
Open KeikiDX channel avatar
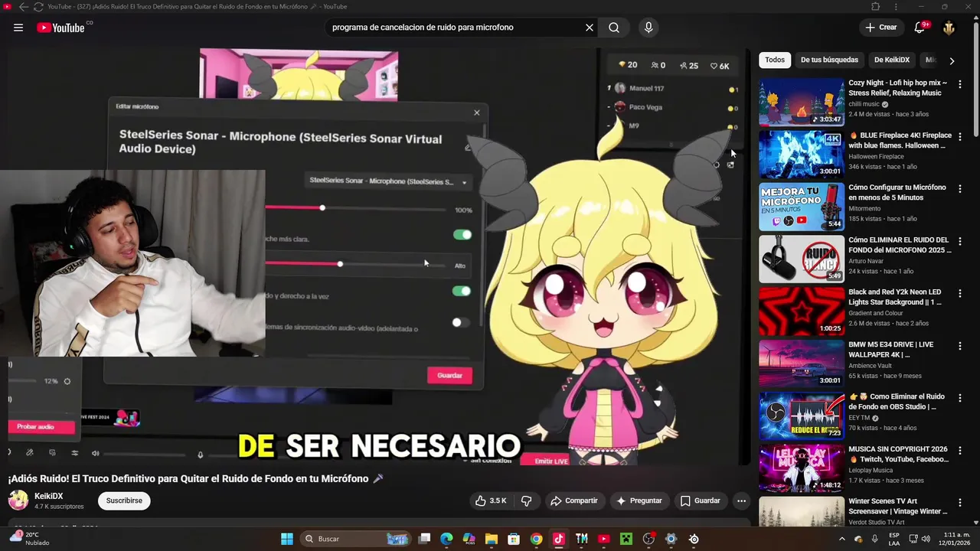pos(18,500)
